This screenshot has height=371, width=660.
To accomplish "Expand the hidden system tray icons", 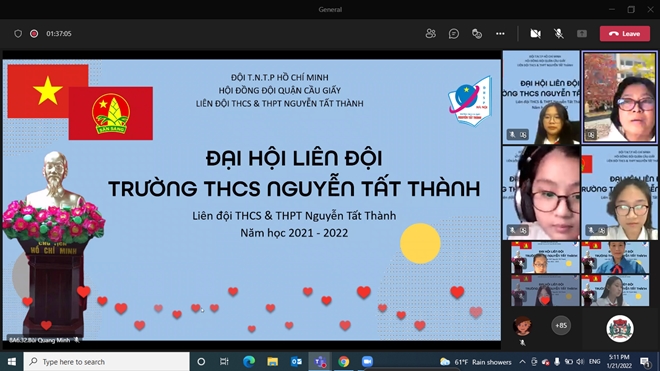I will 522,362.
